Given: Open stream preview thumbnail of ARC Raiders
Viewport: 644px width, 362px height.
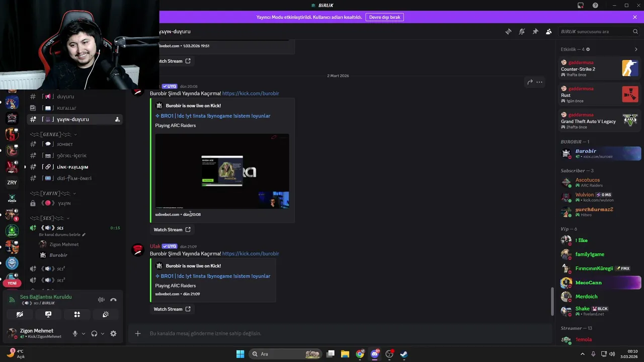Looking at the screenshot, I should (x=222, y=171).
